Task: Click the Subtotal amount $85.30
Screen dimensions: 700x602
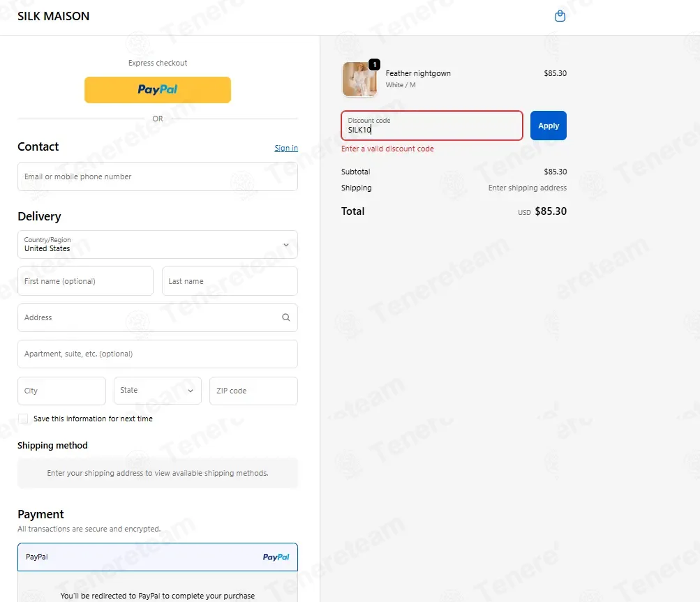Action: pos(555,172)
